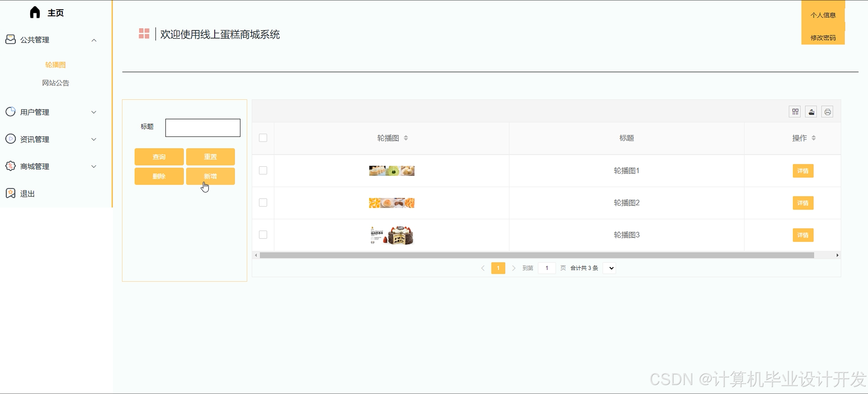
Task: Collapse the 公共管理 menu section
Action: pos(94,40)
